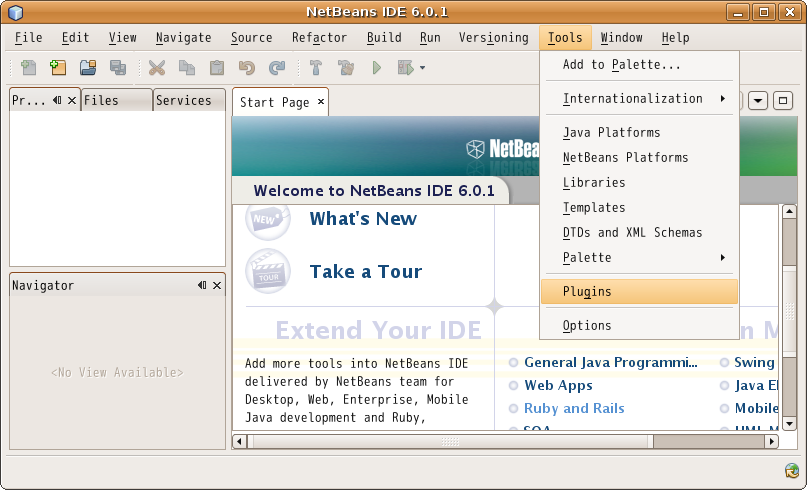The height and width of the screenshot is (490, 807).
Task: Open the Debug Main Project dropdown arrow
Action: point(423,68)
